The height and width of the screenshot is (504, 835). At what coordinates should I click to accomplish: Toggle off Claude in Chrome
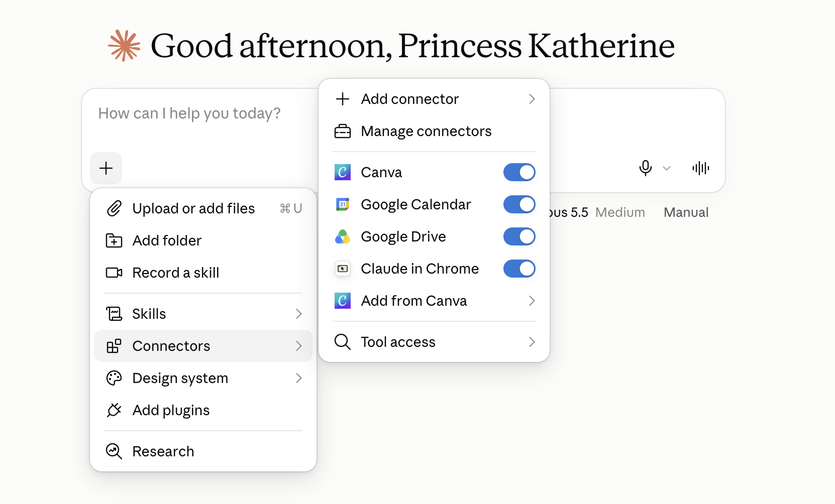tap(519, 269)
